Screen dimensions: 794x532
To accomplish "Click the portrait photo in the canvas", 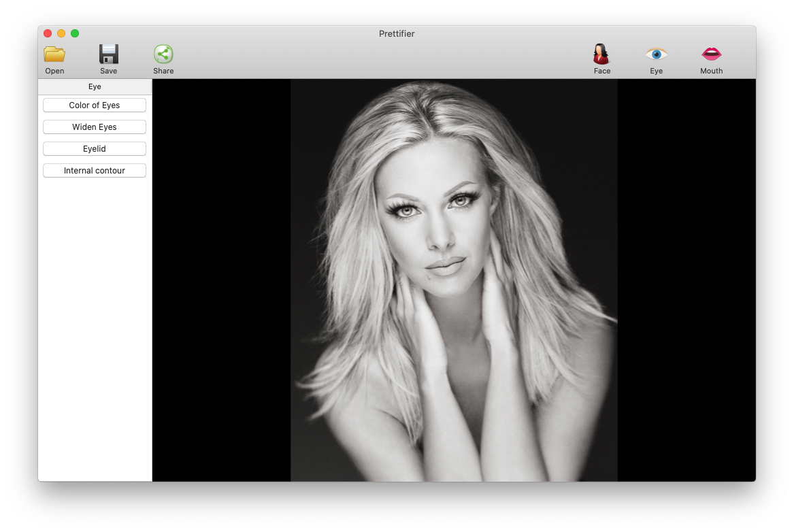I will click(454, 280).
